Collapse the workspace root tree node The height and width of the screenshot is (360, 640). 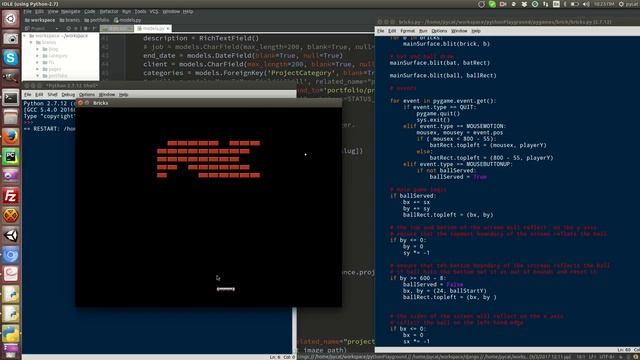coord(25,36)
